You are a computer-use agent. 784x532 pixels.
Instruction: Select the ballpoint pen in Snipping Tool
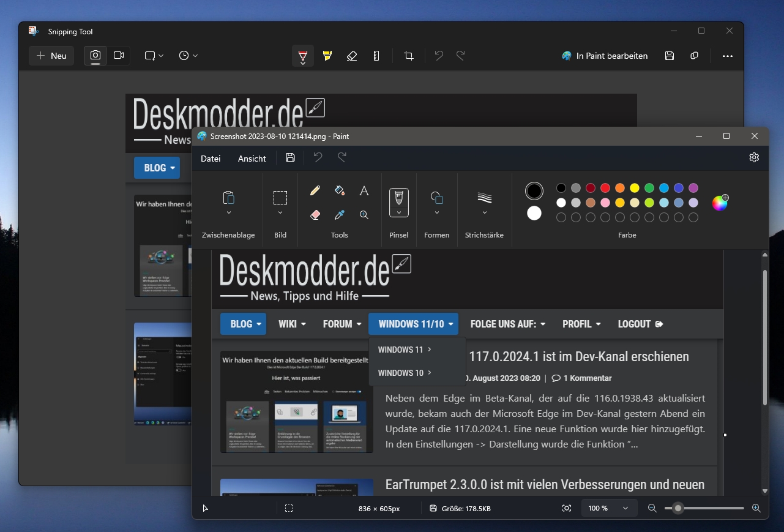click(x=303, y=56)
